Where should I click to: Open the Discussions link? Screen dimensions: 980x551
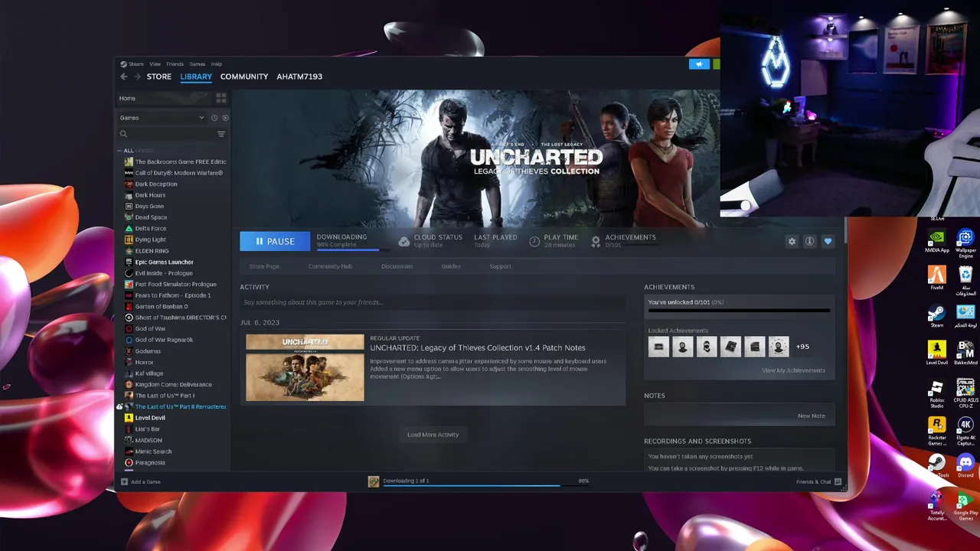click(397, 266)
